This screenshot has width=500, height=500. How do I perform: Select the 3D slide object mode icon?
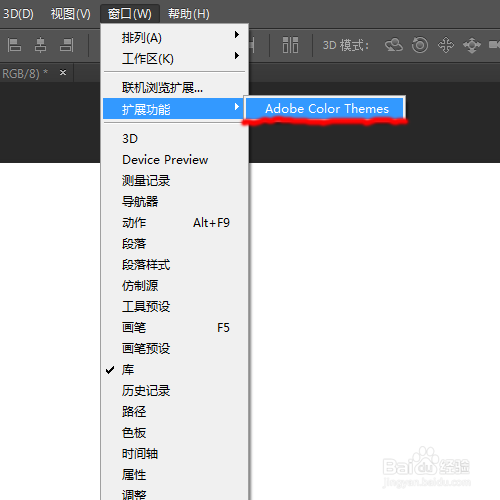(472, 45)
